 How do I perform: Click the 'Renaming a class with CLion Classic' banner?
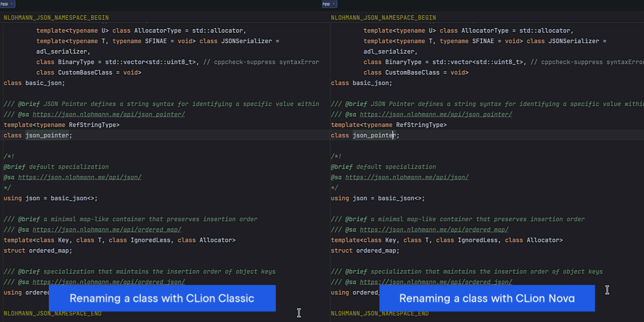[162, 298]
